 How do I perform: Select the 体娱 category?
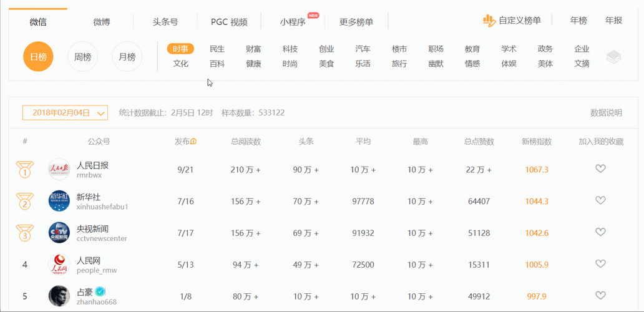[x=509, y=64]
